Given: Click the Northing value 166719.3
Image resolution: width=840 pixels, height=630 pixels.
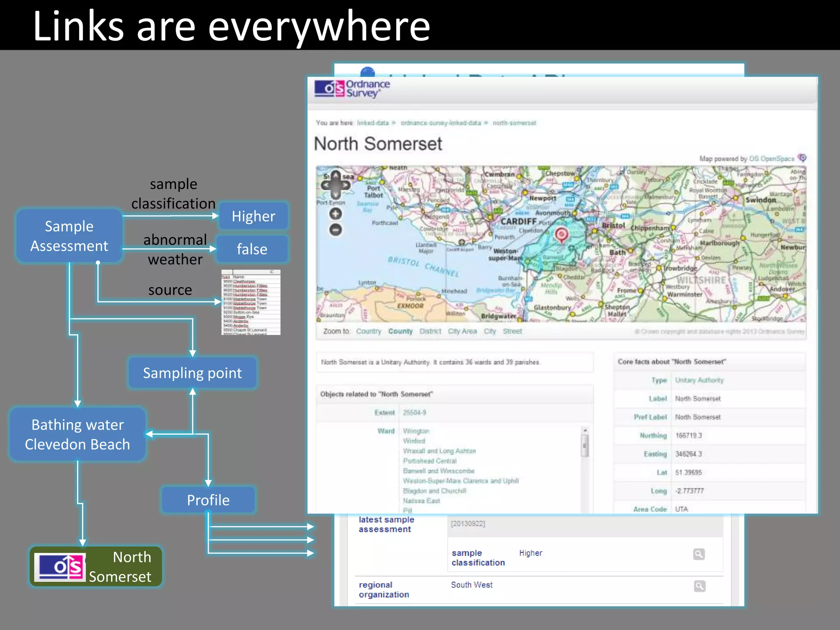Looking at the screenshot, I should 689,436.
